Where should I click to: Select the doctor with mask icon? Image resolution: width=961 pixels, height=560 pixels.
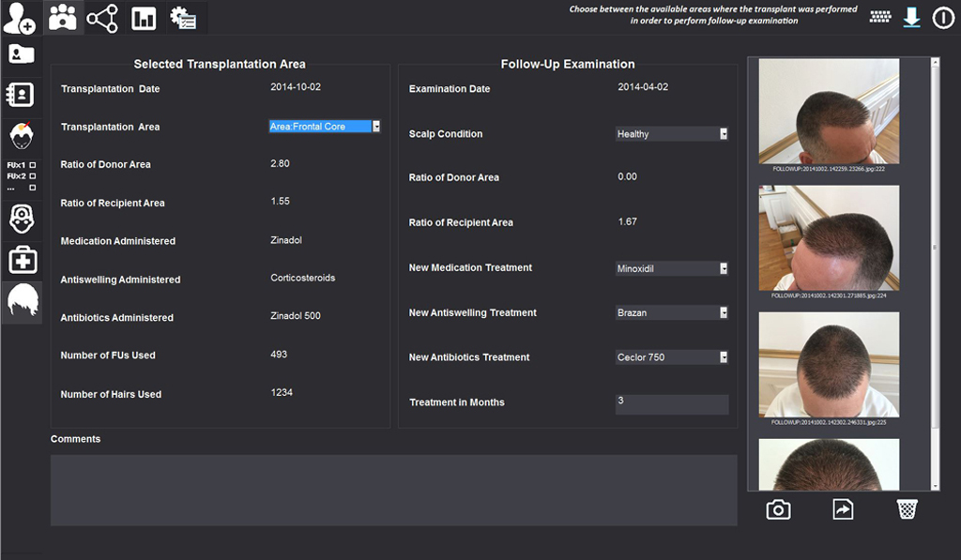pos(21,219)
